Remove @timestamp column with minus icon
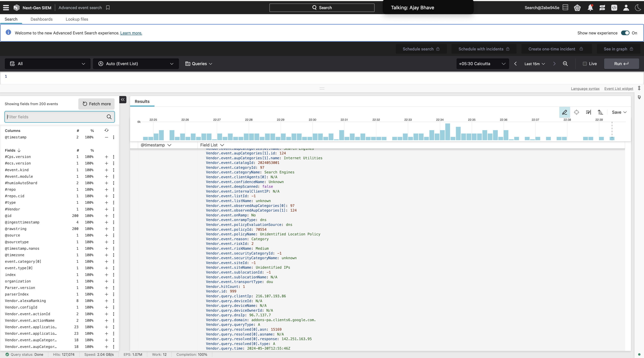Viewport: 644px width, 358px height. [x=106, y=137]
